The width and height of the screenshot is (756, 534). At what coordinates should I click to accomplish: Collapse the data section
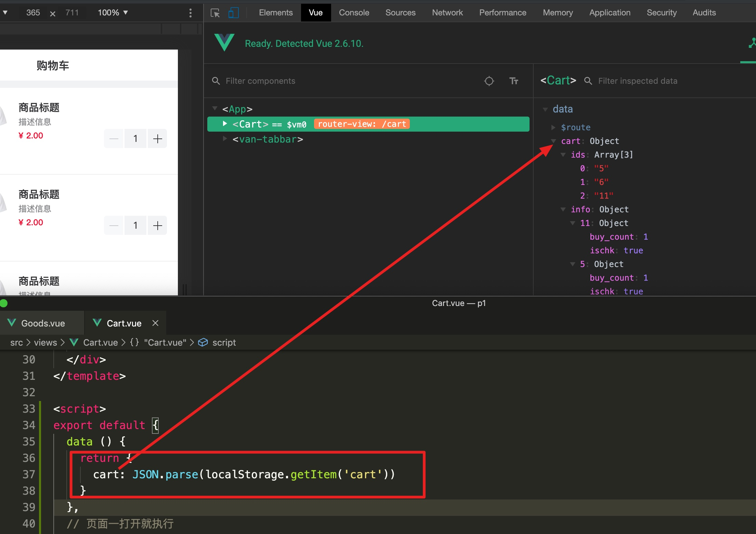tap(545, 109)
